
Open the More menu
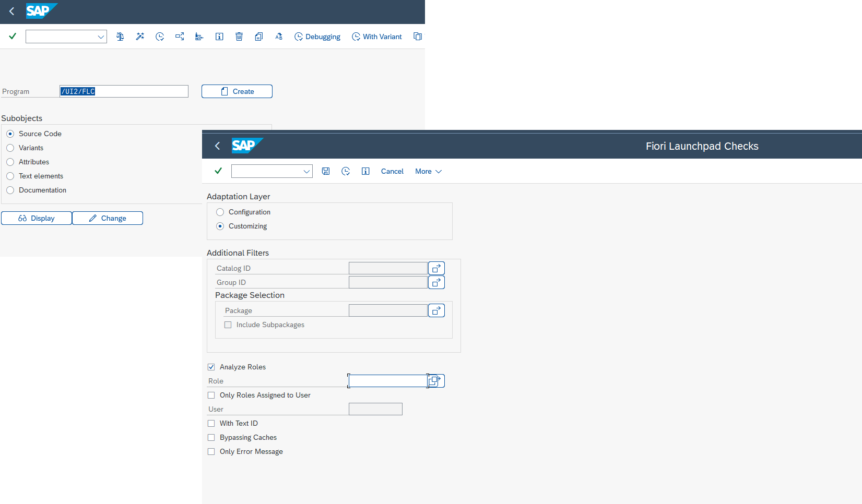(428, 171)
